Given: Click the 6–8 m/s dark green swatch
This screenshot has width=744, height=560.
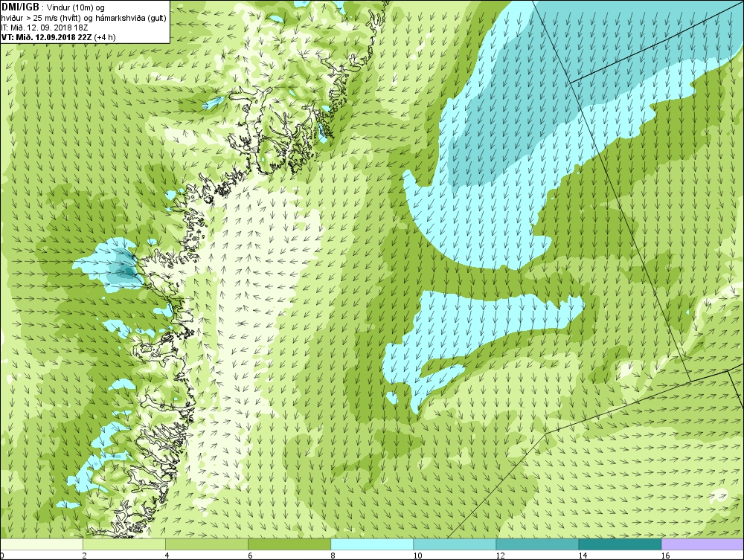Looking at the screenshot, I should pyautogui.click(x=289, y=544).
